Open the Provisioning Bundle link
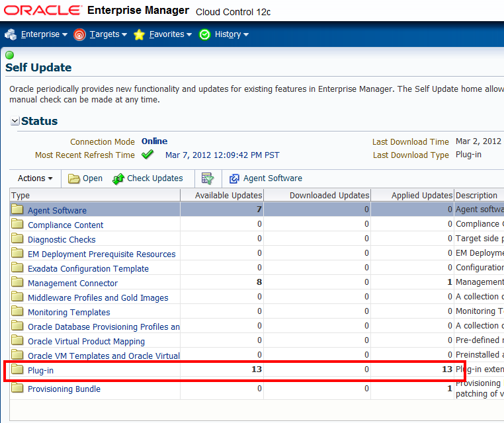 point(64,389)
